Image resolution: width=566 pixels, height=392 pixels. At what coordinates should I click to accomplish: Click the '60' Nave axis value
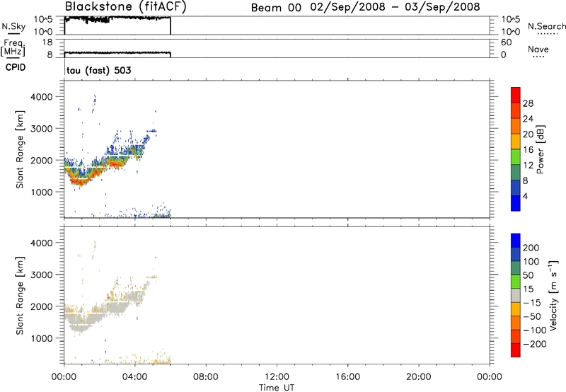(506, 42)
